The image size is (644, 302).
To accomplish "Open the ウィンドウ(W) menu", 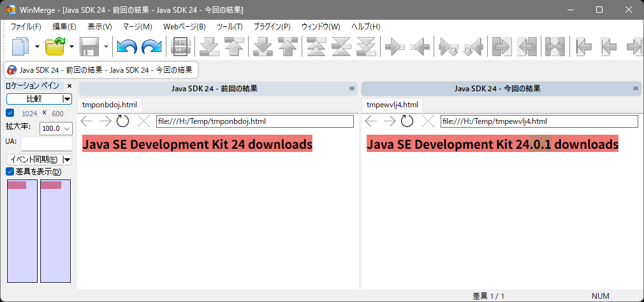I will (321, 27).
